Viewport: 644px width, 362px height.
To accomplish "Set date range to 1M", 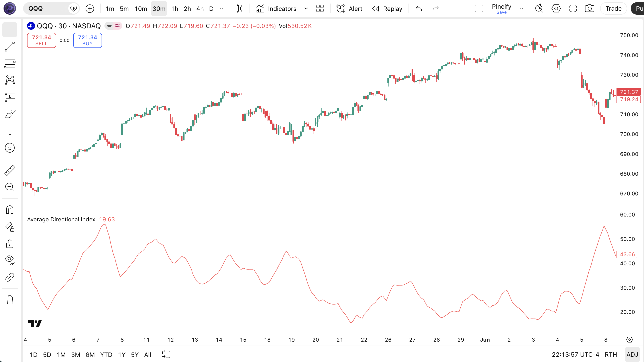I will click(61, 354).
